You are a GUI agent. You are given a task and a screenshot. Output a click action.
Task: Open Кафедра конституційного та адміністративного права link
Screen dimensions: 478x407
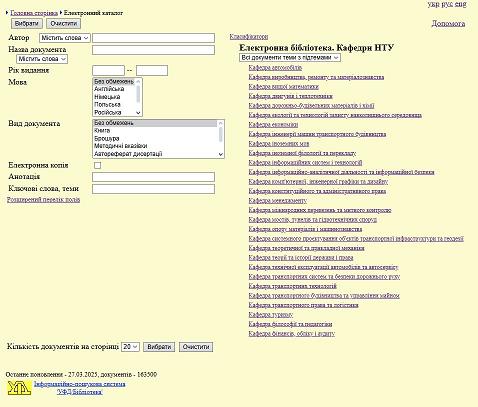pyautogui.click(x=317, y=191)
